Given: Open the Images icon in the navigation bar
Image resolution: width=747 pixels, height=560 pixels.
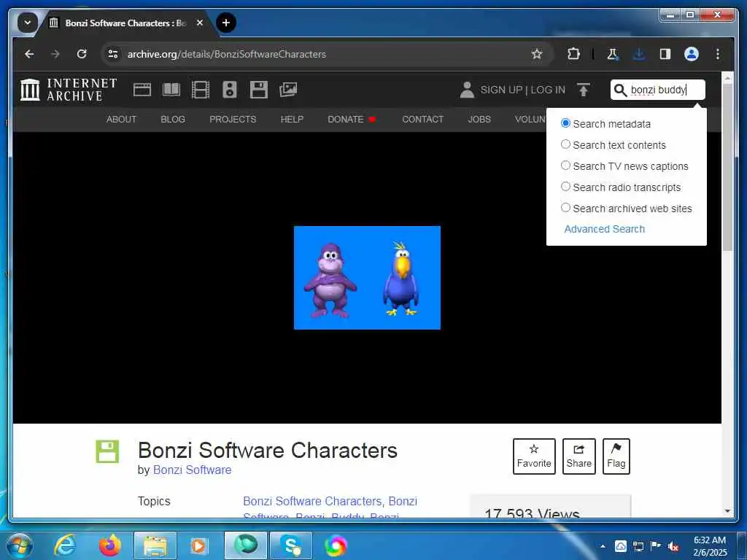Looking at the screenshot, I should coord(287,90).
